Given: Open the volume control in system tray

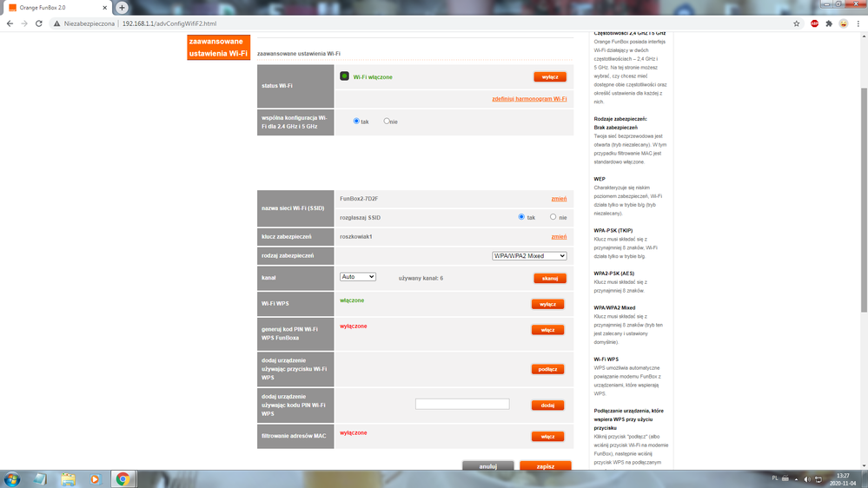Looking at the screenshot, I should tap(806, 479).
